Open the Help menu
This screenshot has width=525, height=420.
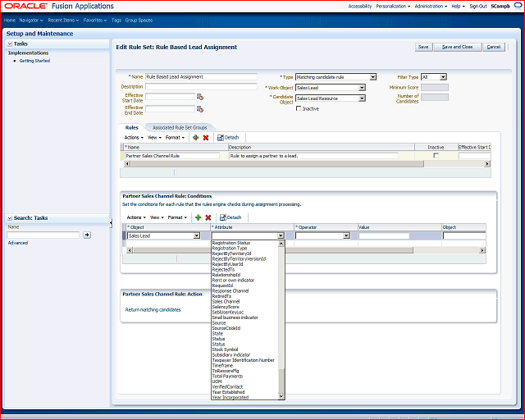tap(458, 6)
